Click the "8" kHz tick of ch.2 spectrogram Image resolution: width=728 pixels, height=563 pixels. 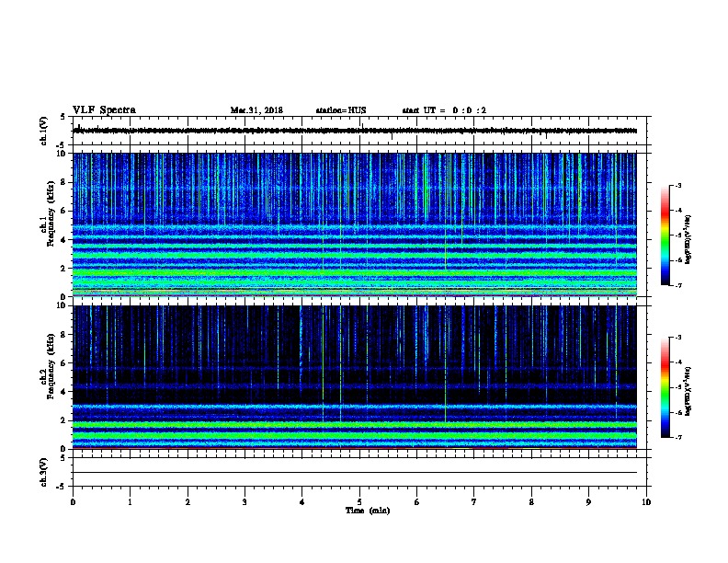point(64,335)
